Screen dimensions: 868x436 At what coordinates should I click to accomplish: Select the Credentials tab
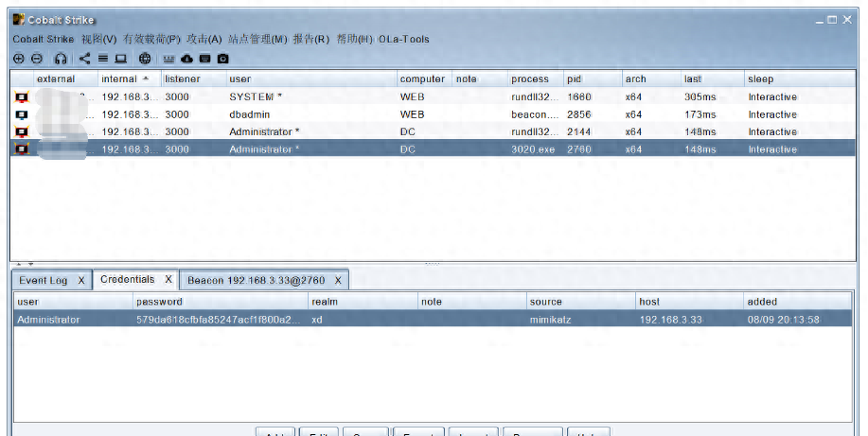128,279
